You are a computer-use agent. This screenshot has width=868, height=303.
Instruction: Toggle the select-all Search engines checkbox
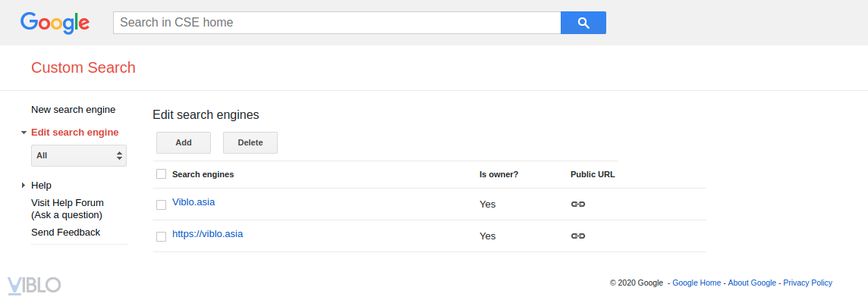click(161, 174)
